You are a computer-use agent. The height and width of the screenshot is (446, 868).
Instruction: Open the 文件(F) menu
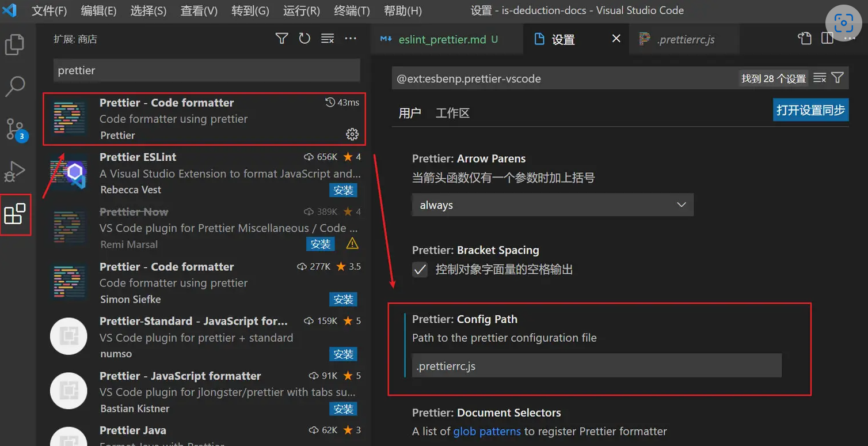pos(49,10)
